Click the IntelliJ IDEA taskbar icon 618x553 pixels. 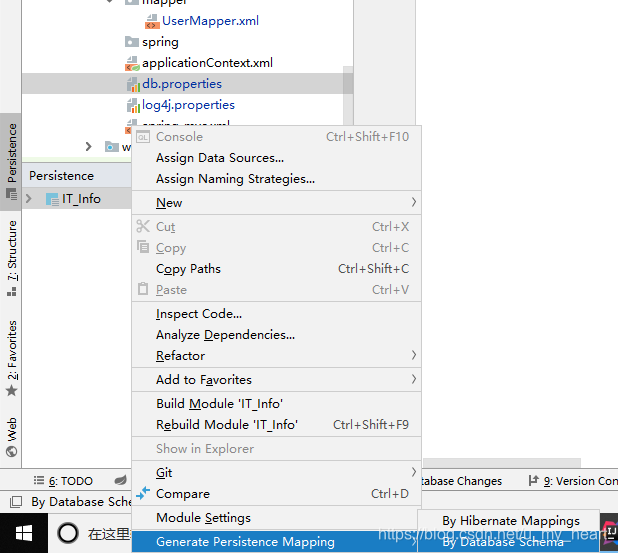610,534
